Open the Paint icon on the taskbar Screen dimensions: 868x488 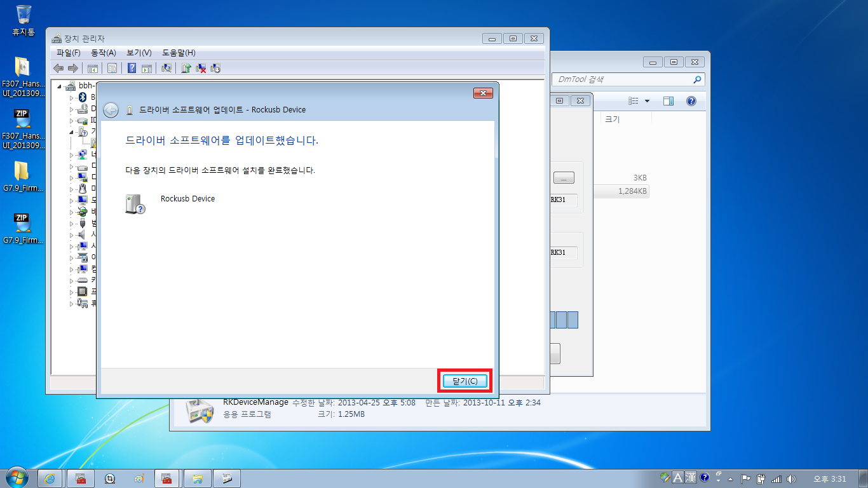[139, 478]
